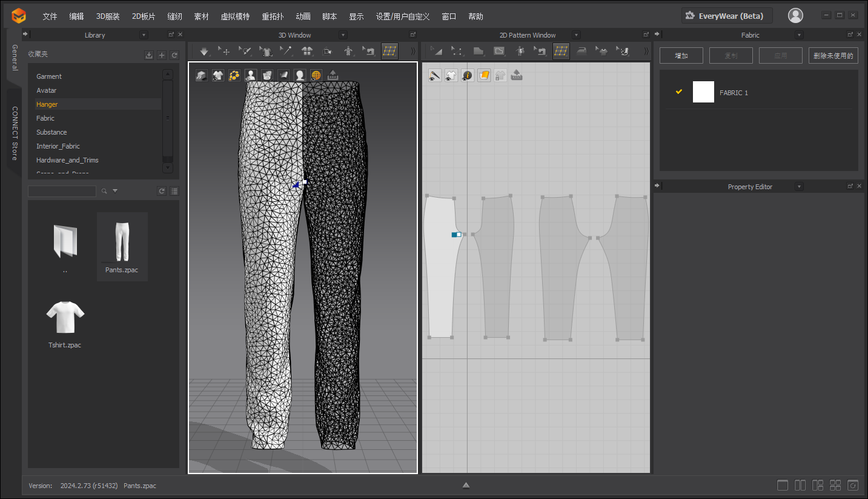
Task: Open the user account profile icon
Action: pos(795,16)
